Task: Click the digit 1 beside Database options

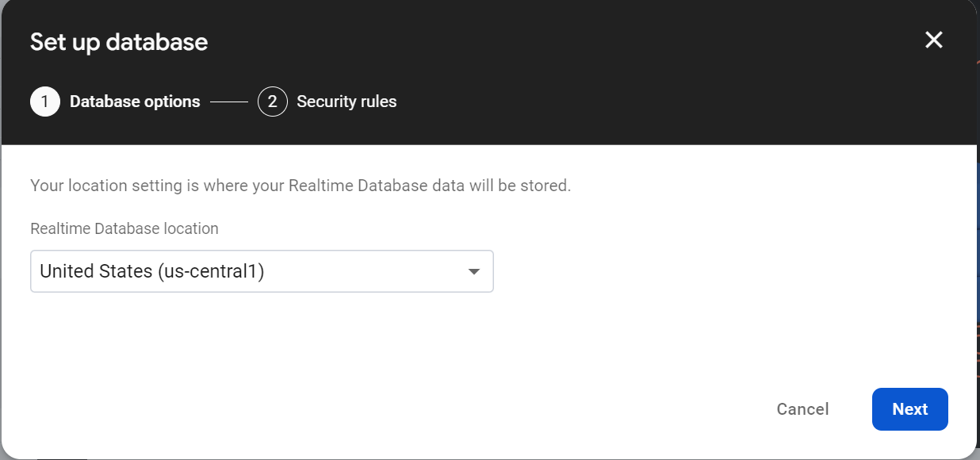Action: click(45, 102)
